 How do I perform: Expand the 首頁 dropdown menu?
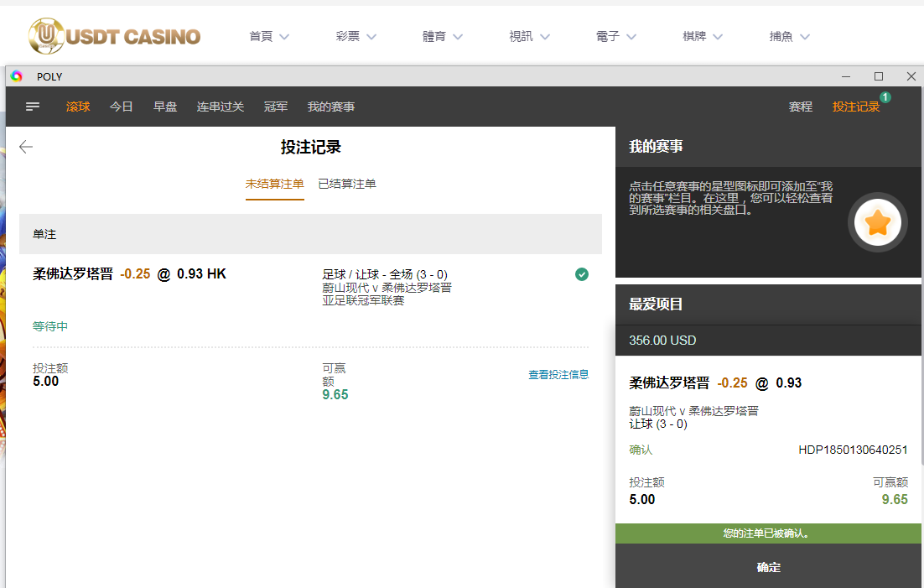click(268, 37)
